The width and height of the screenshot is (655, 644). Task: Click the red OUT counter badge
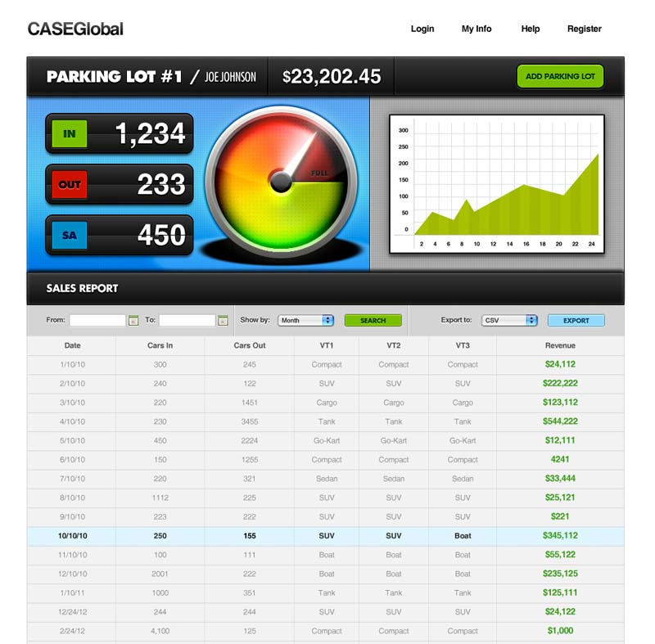(70, 184)
